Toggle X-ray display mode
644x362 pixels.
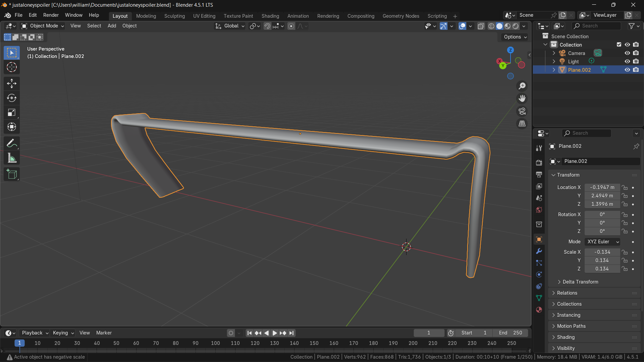(x=481, y=26)
